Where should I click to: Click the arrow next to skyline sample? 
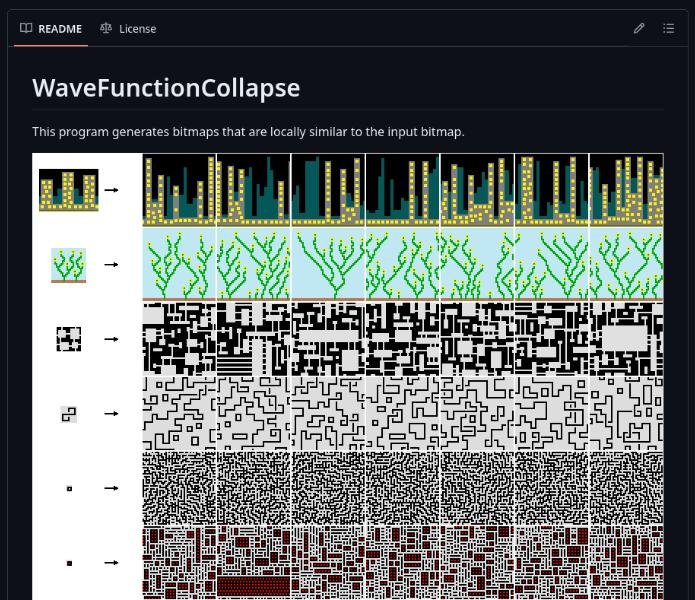[111, 190]
